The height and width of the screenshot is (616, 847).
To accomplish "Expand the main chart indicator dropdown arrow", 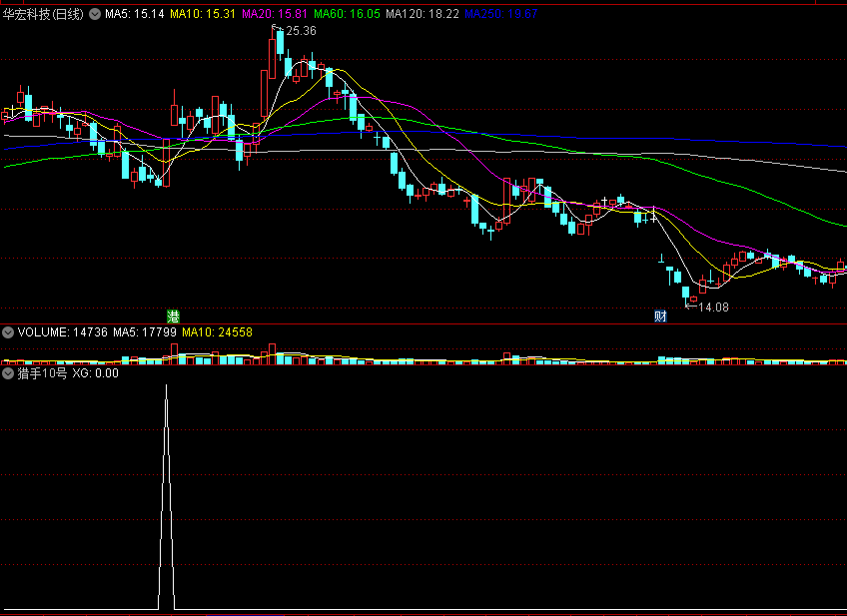I will point(95,14).
